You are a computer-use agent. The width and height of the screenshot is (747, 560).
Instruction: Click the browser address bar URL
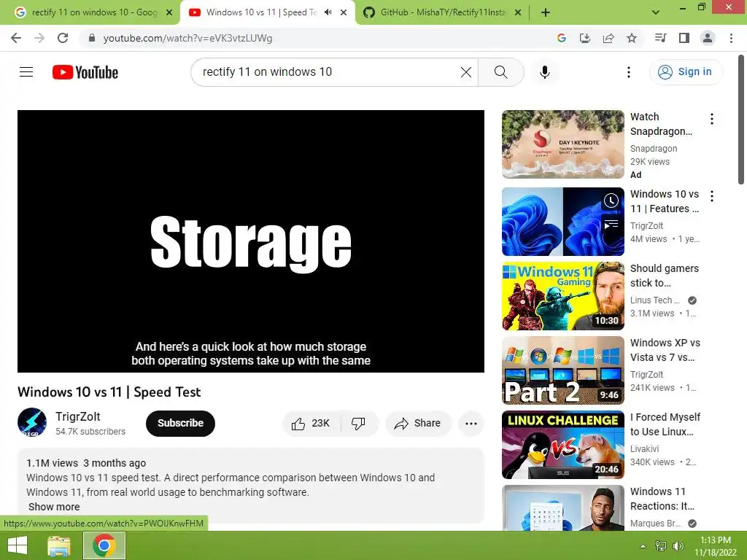(187, 38)
